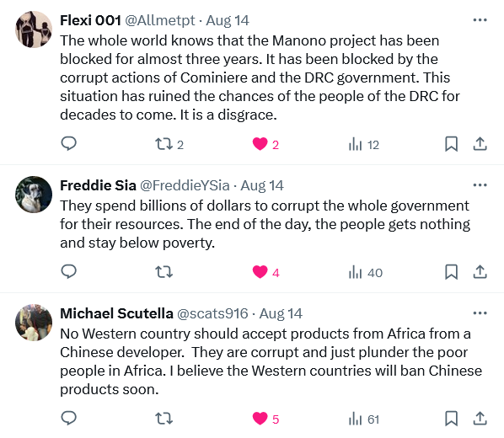
Task: Retweet Freddie Sia's post
Action: click(164, 272)
